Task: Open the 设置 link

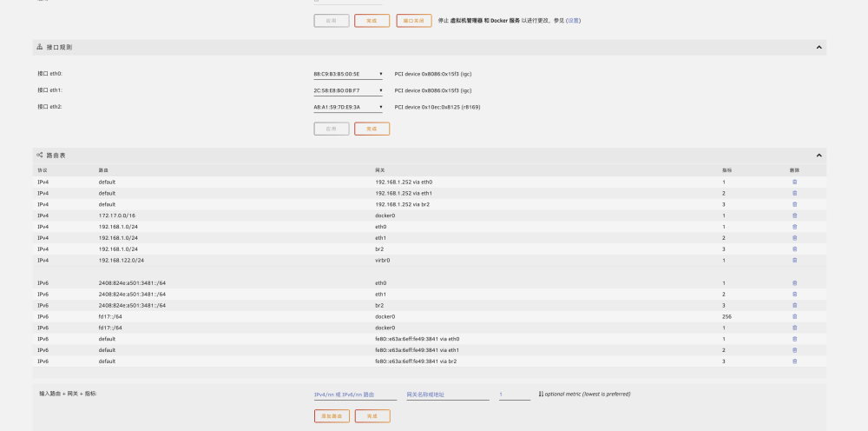Action: pos(573,21)
